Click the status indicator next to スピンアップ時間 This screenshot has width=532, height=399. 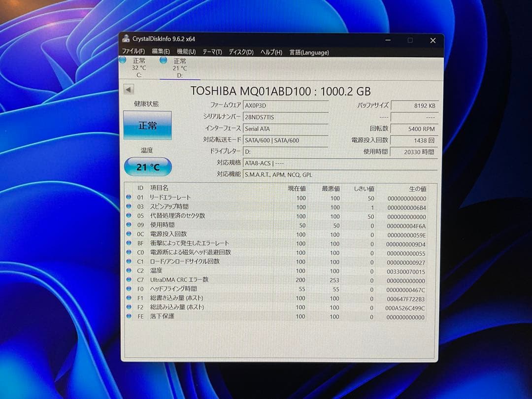129,207
